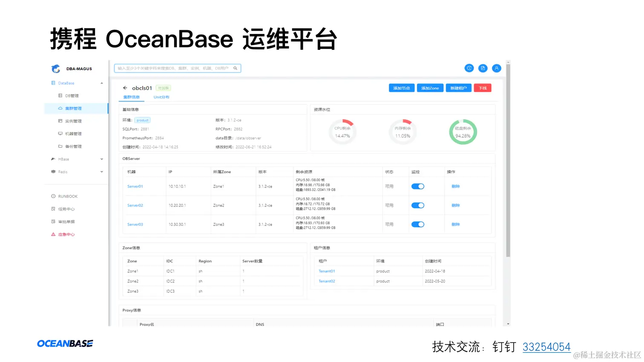Screen dimensions: 644x362
Task: Click the magnifier icon in the search box
Action: (x=235, y=68)
